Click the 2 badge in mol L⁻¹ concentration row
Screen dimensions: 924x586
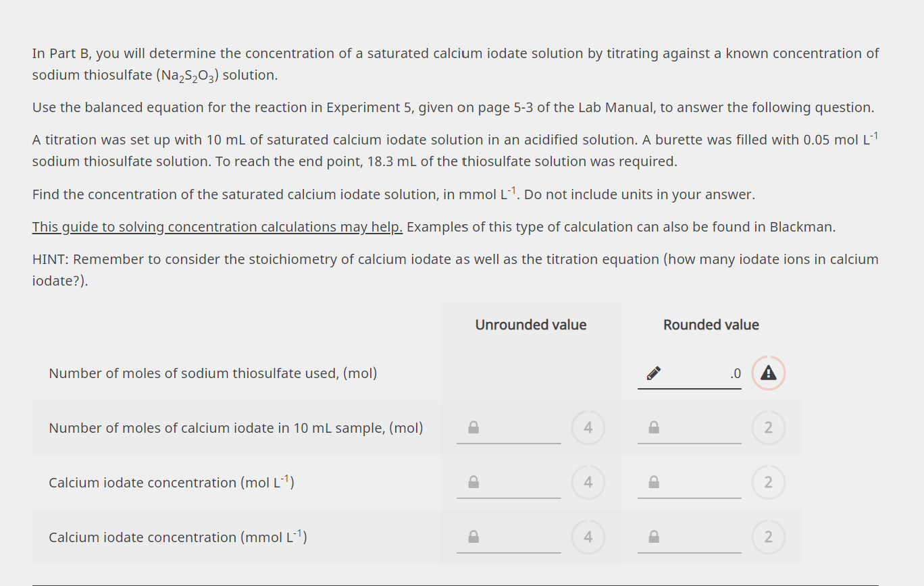tap(768, 482)
